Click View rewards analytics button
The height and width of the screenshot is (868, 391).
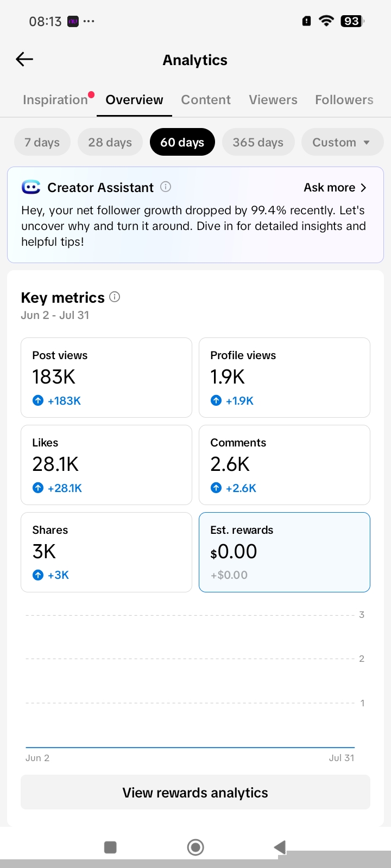coord(195,793)
